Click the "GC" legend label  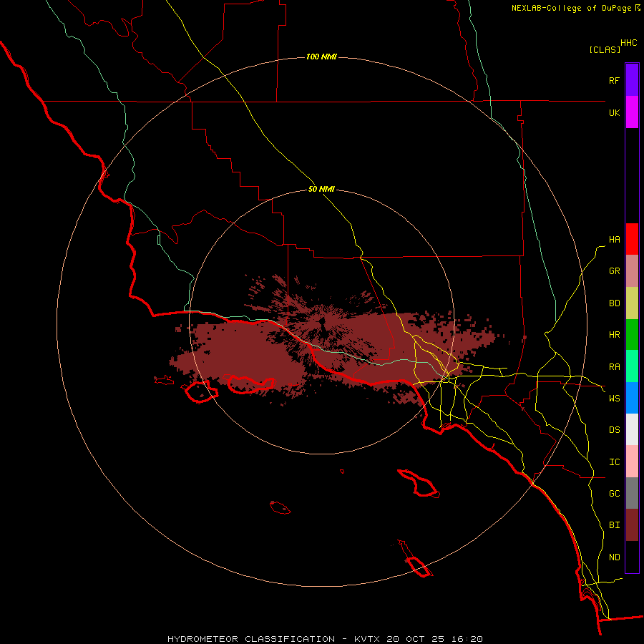pyautogui.click(x=614, y=494)
